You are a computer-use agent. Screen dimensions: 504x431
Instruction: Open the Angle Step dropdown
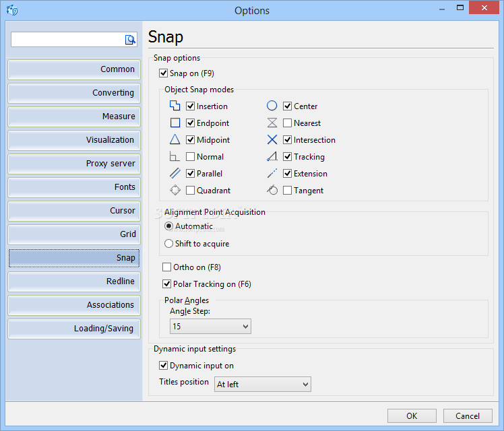pyautogui.click(x=210, y=327)
